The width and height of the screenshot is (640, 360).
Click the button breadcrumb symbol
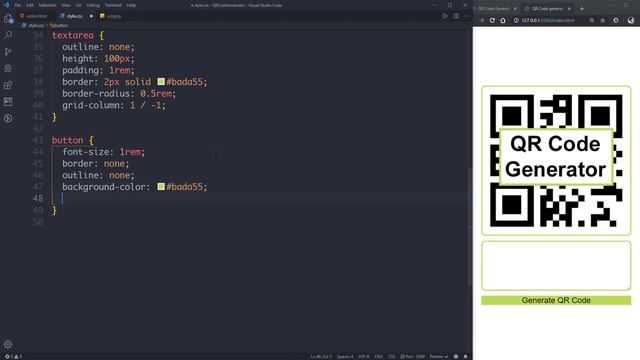coord(59,25)
